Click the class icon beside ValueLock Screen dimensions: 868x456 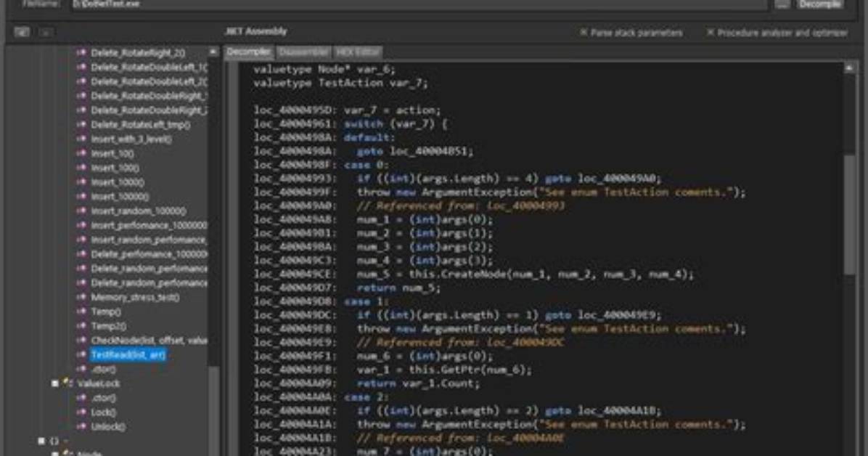pos(68,383)
